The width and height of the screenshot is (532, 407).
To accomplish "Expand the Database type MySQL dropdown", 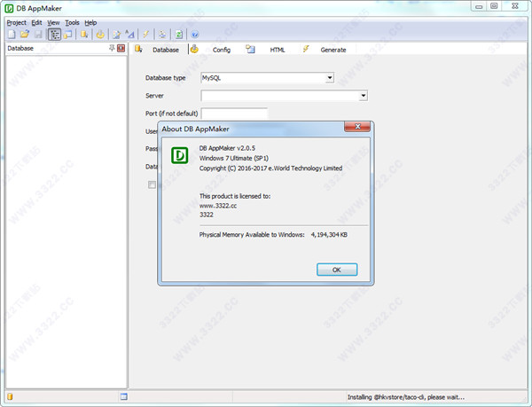I will coord(329,78).
